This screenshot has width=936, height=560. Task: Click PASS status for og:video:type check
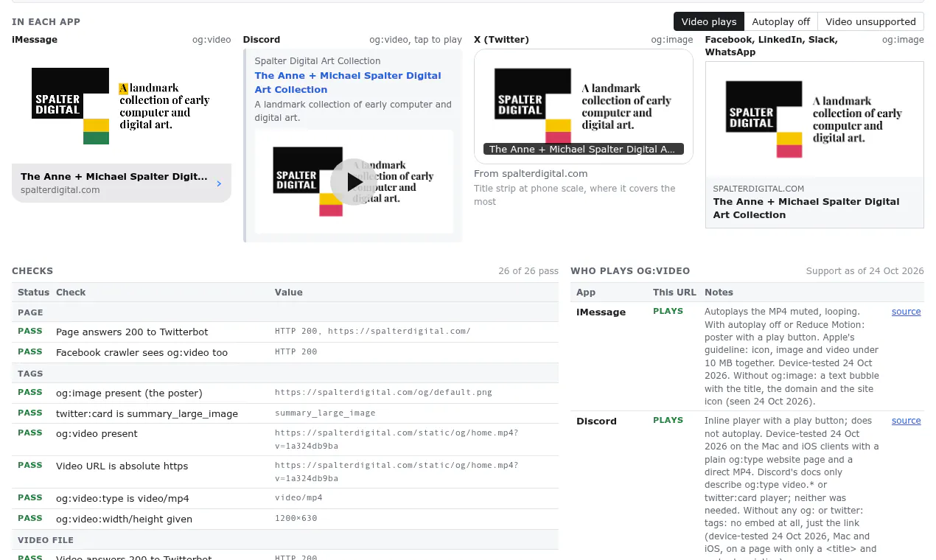click(x=30, y=497)
